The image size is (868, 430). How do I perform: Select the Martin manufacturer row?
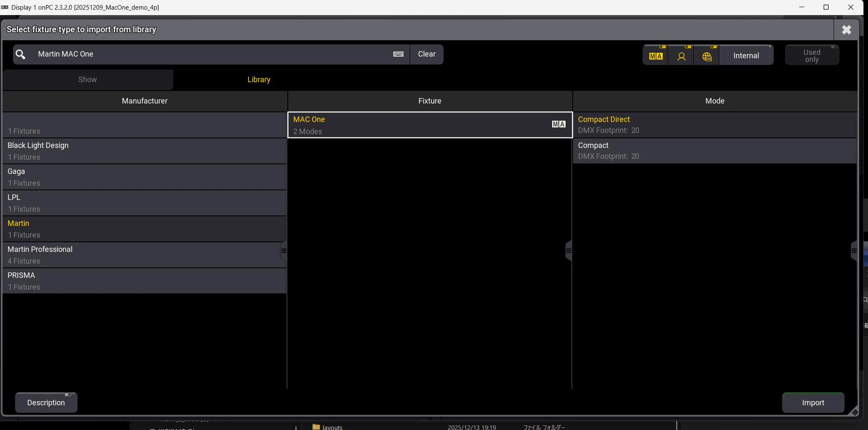(145, 229)
